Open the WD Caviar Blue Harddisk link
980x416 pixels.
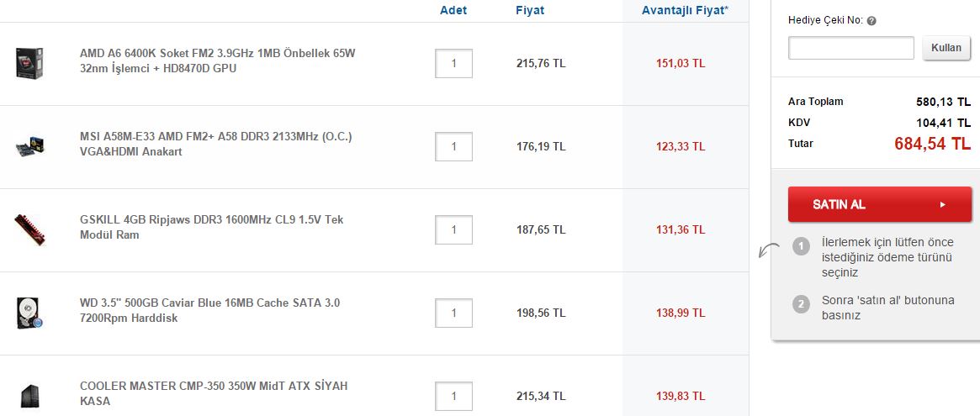(210, 310)
